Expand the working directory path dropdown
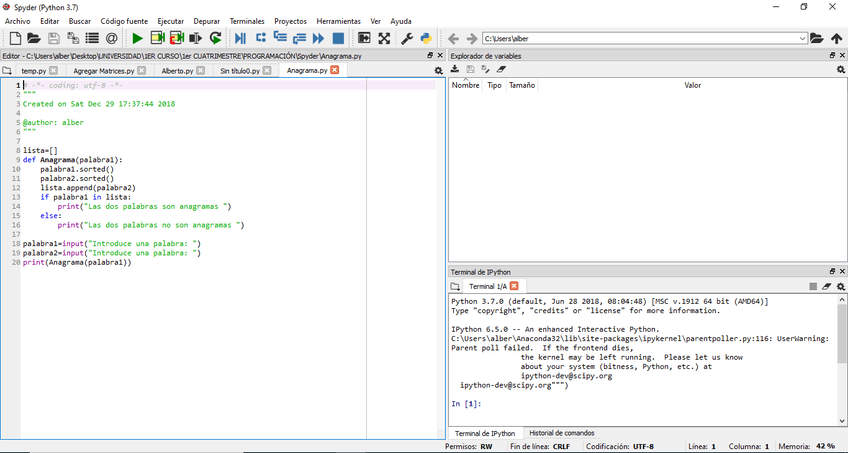Screen dimensions: 848x453 (802, 39)
